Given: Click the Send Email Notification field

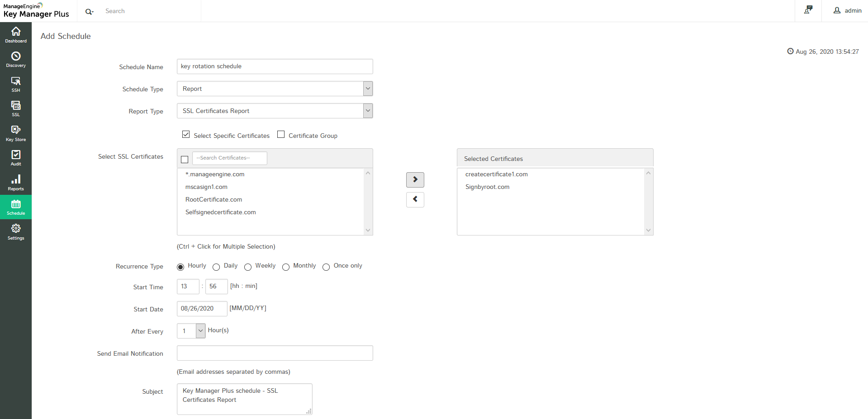Looking at the screenshot, I should tap(275, 353).
